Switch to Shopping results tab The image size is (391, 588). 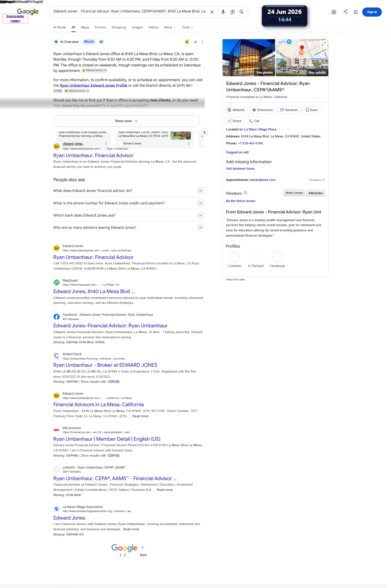click(x=119, y=28)
